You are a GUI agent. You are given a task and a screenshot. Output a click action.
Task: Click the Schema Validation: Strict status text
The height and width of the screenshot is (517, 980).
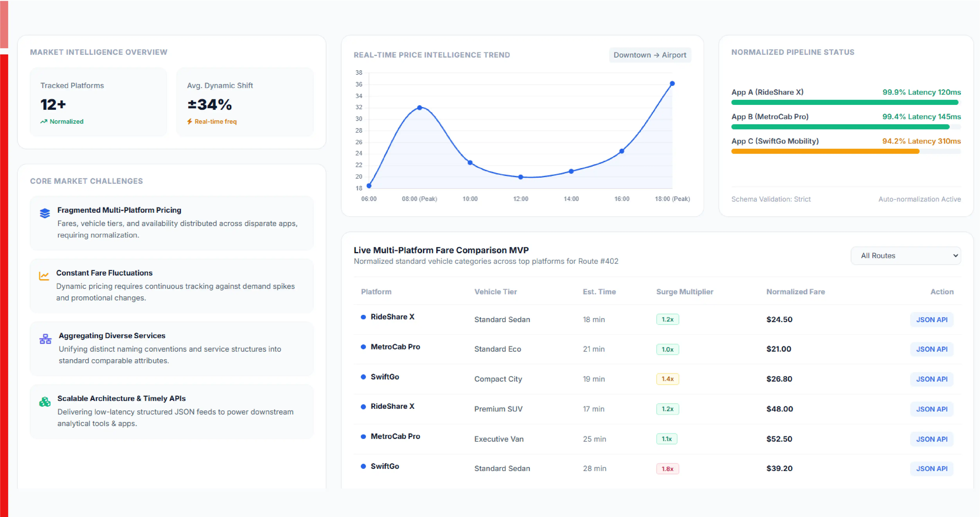click(x=771, y=199)
